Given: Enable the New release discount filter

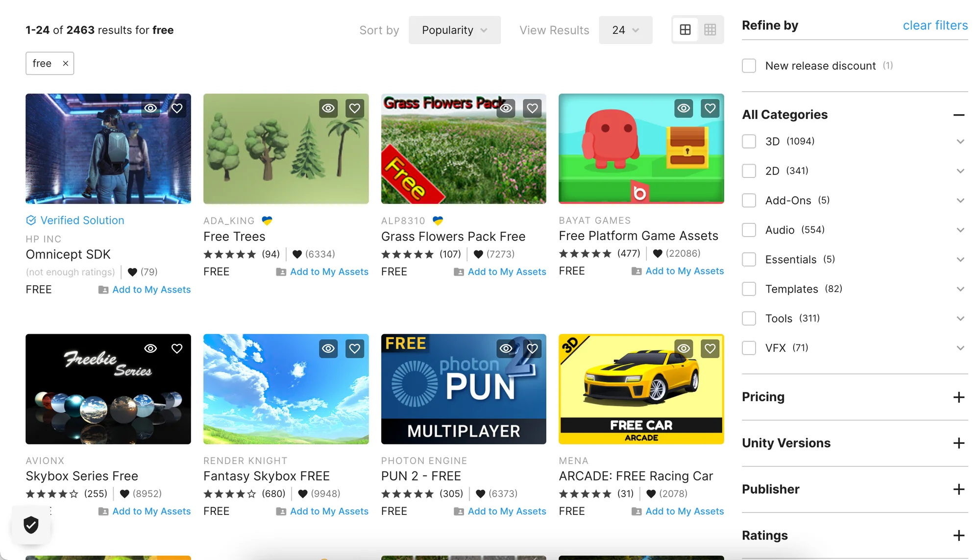Looking at the screenshot, I should click(x=749, y=66).
